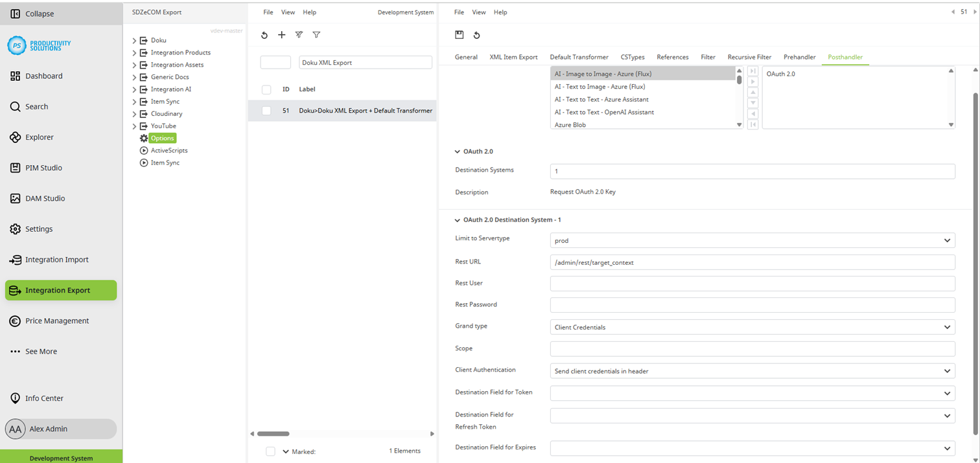
Task: Switch to the Prehandler tab
Action: point(799,57)
